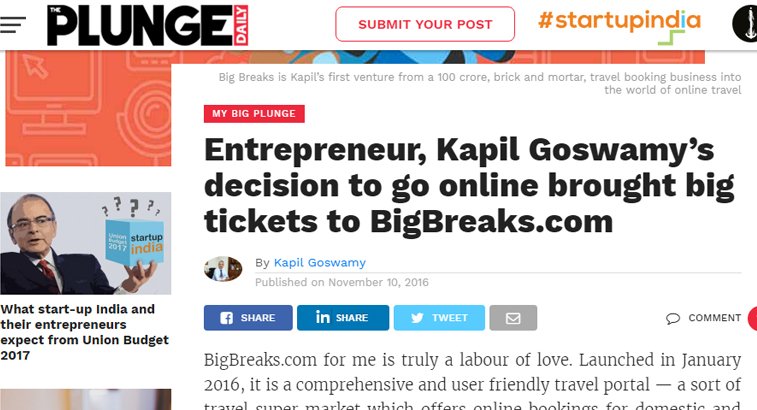The width and height of the screenshot is (757, 410).
Task: Click the Submit Your Post button
Action: coord(425,24)
